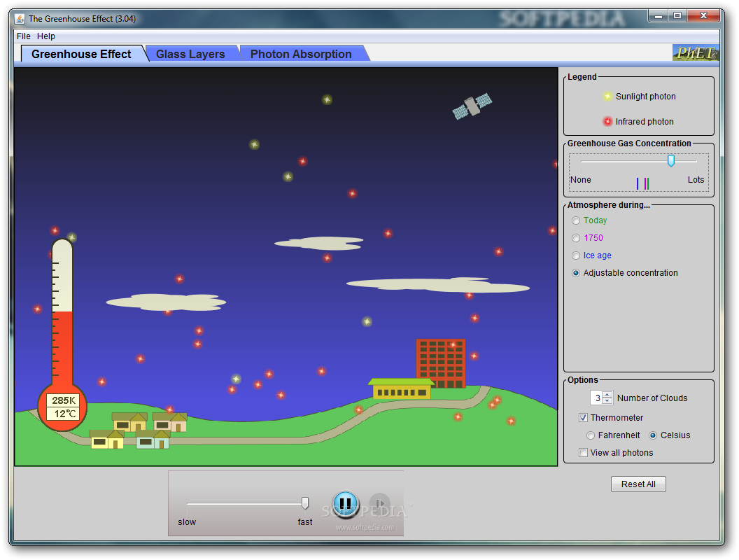Screen dimensions: 739x560
Task: Increase number of clouds with up arrow
Action: pos(607,395)
